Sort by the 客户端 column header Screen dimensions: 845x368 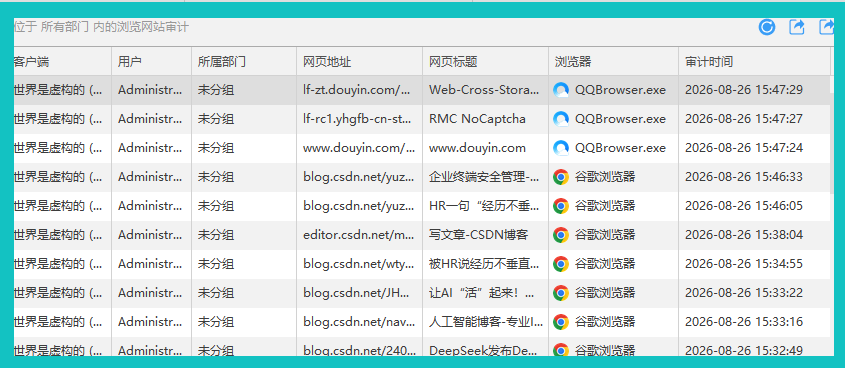point(63,62)
